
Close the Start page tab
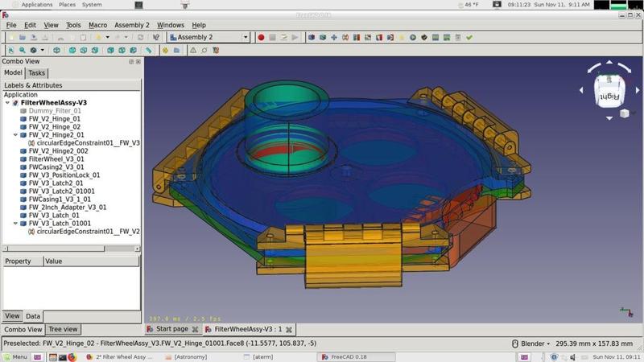pos(195,330)
